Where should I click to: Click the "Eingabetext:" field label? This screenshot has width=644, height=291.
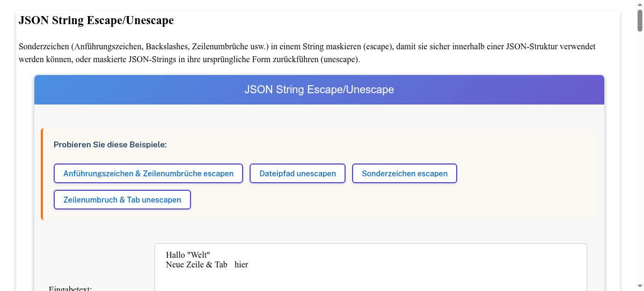[x=70, y=289]
